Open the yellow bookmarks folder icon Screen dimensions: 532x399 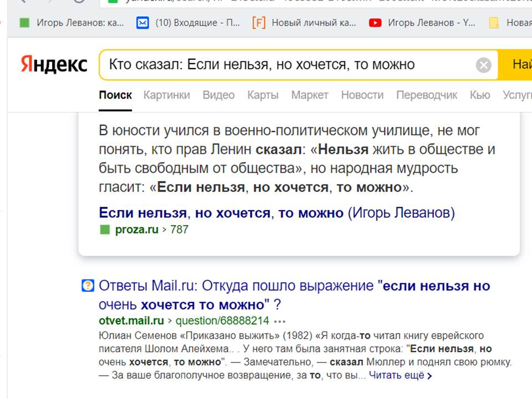494,23
